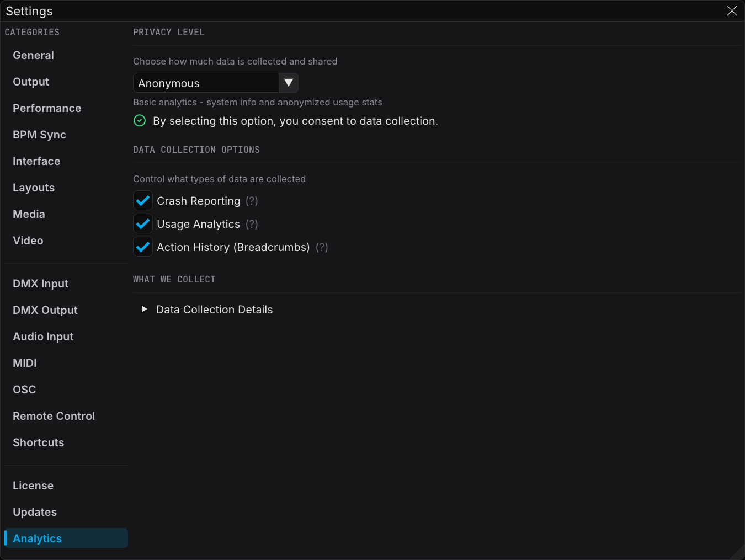Image resolution: width=745 pixels, height=560 pixels.
Task: Click the green consent checkmark icon
Action: click(140, 120)
